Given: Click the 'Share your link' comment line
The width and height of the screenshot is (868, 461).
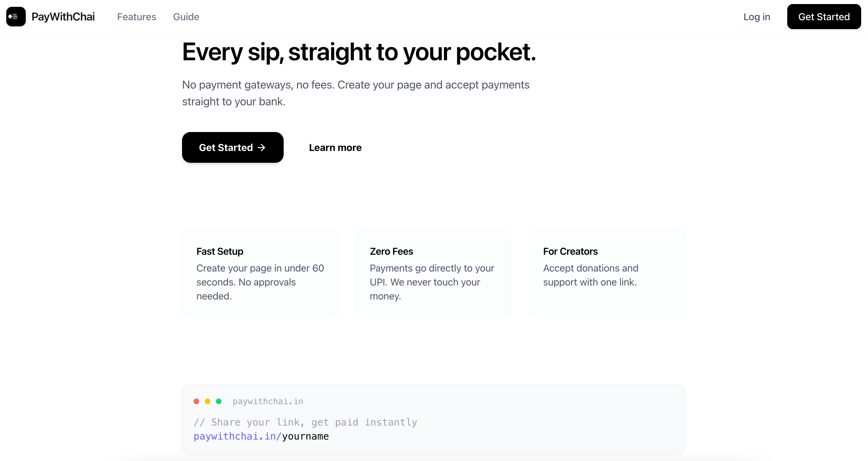Looking at the screenshot, I should pyautogui.click(x=305, y=422).
